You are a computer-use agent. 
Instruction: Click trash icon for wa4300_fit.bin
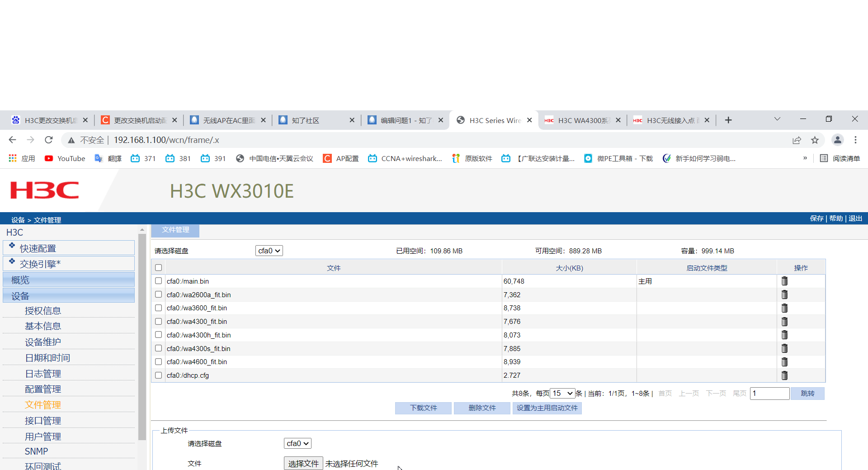pyautogui.click(x=784, y=322)
